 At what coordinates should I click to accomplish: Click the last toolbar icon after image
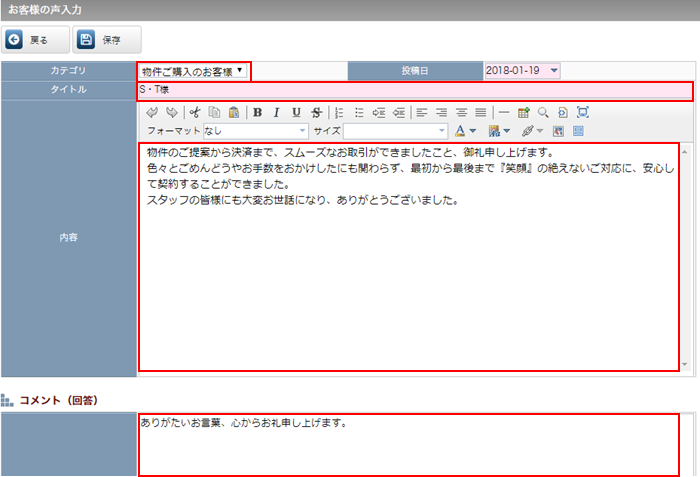(578, 131)
